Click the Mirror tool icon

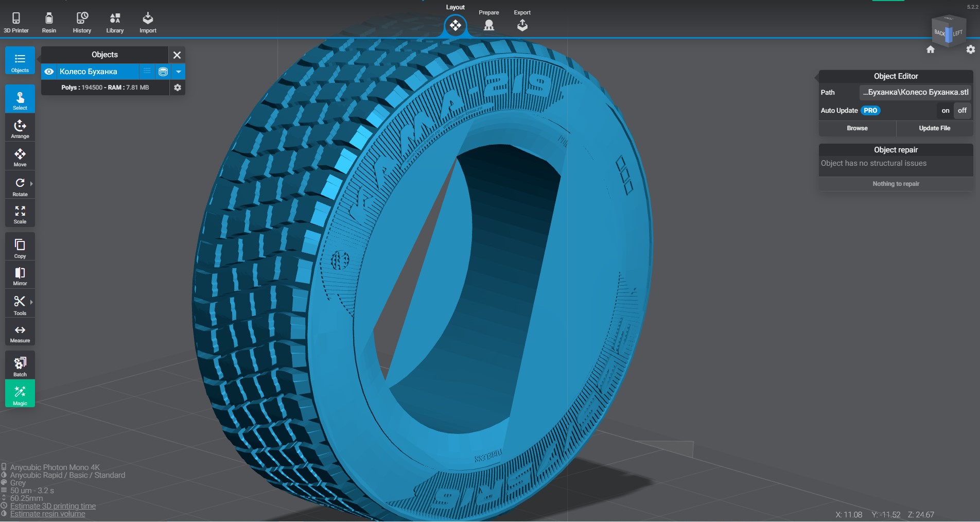20,275
